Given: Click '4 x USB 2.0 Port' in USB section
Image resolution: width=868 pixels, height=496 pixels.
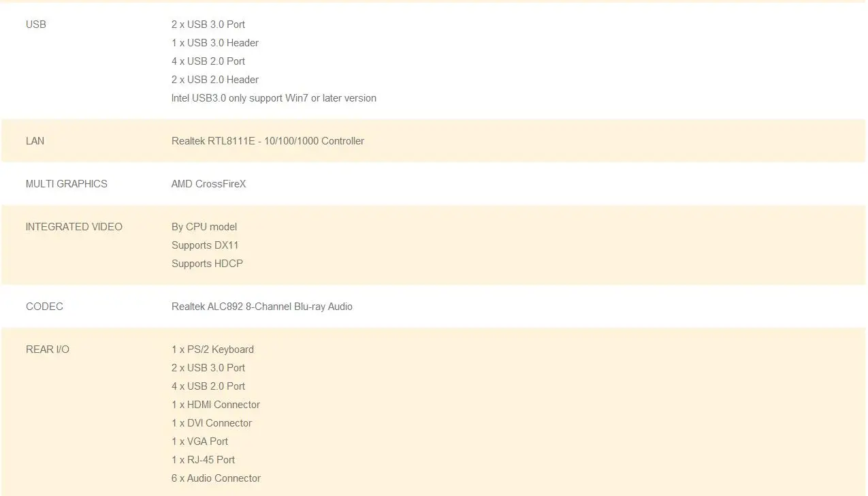Looking at the screenshot, I should click(208, 61).
